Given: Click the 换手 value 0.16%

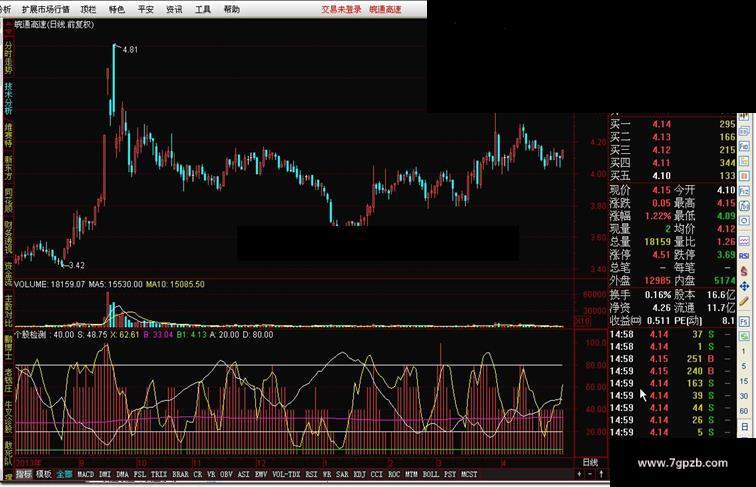Looking at the screenshot, I should (x=658, y=295).
